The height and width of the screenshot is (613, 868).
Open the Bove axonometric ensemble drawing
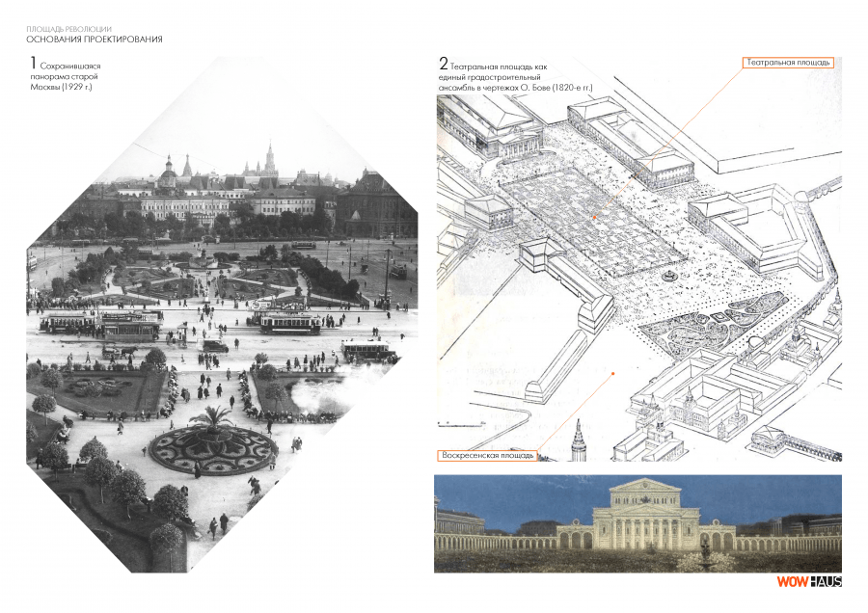(x=638, y=260)
